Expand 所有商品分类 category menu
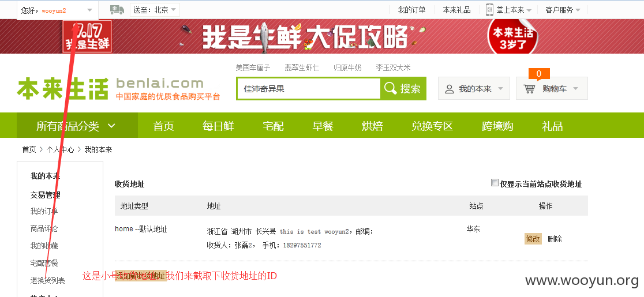The width and height of the screenshot is (644, 297). [77, 126]
